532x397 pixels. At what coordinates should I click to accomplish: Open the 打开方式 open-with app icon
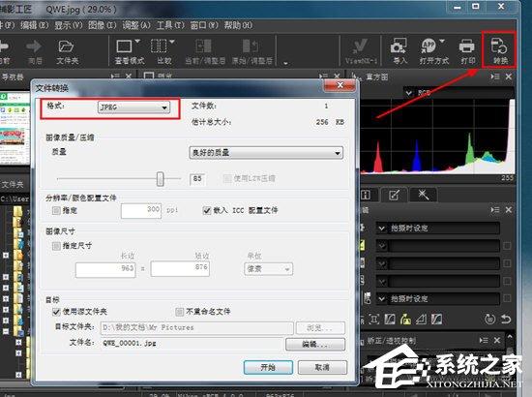point(429,46)
